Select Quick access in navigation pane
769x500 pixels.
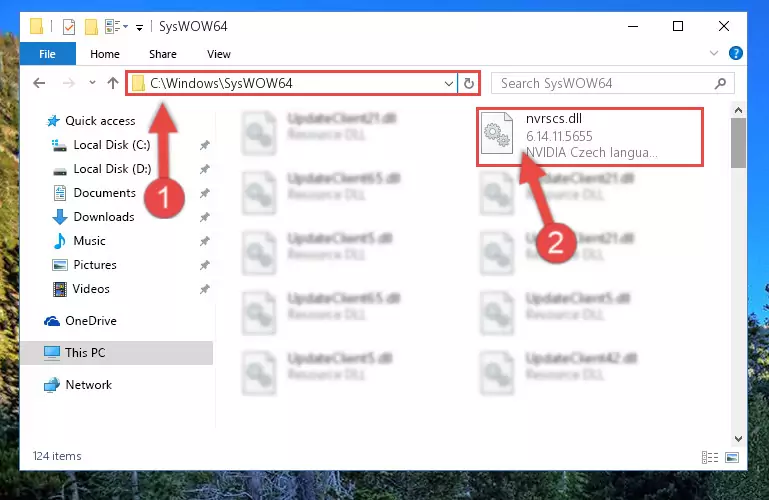[100, 121]
